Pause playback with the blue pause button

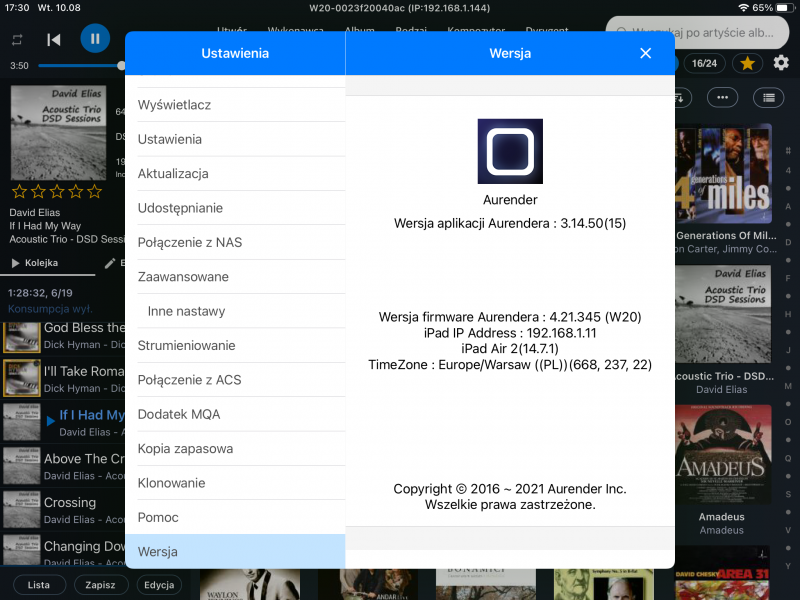click(95, 39)
